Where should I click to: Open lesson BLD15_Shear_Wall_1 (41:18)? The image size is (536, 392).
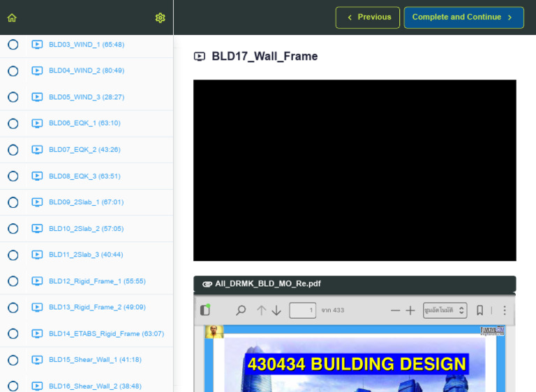pos(95,360)
